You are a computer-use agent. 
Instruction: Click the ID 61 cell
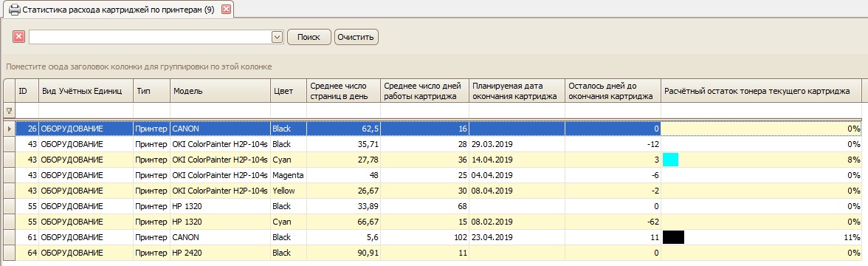tap(27, 237)
